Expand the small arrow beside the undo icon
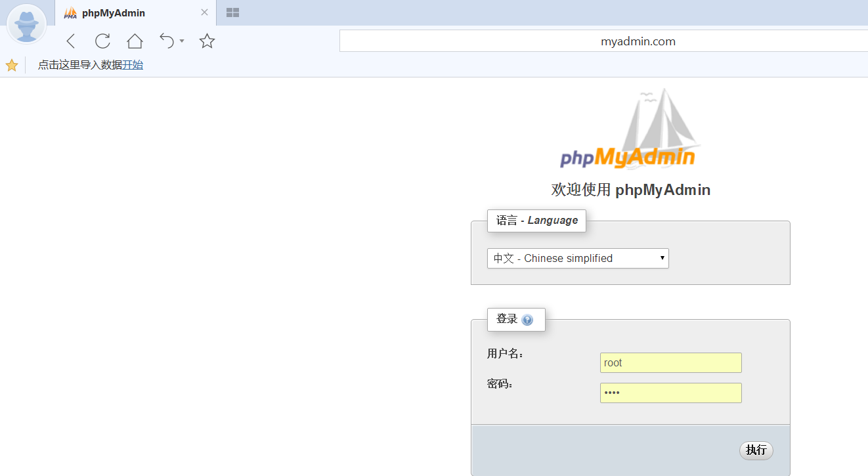 (182, 41)
